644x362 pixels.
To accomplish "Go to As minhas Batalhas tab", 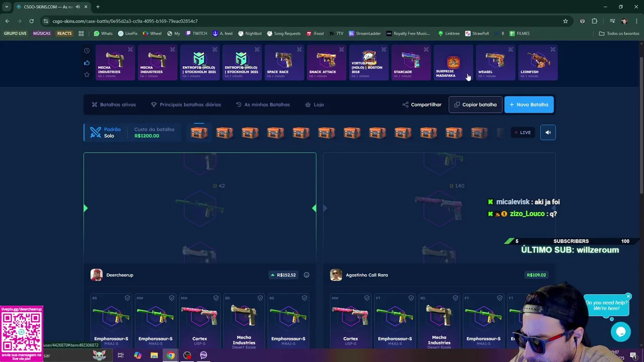I will point(263,105).
